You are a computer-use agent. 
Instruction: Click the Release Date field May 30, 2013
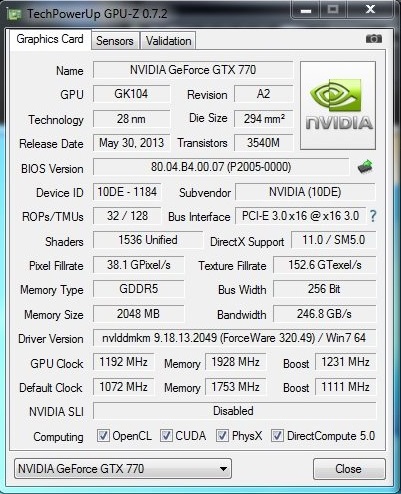click(131, 143)
